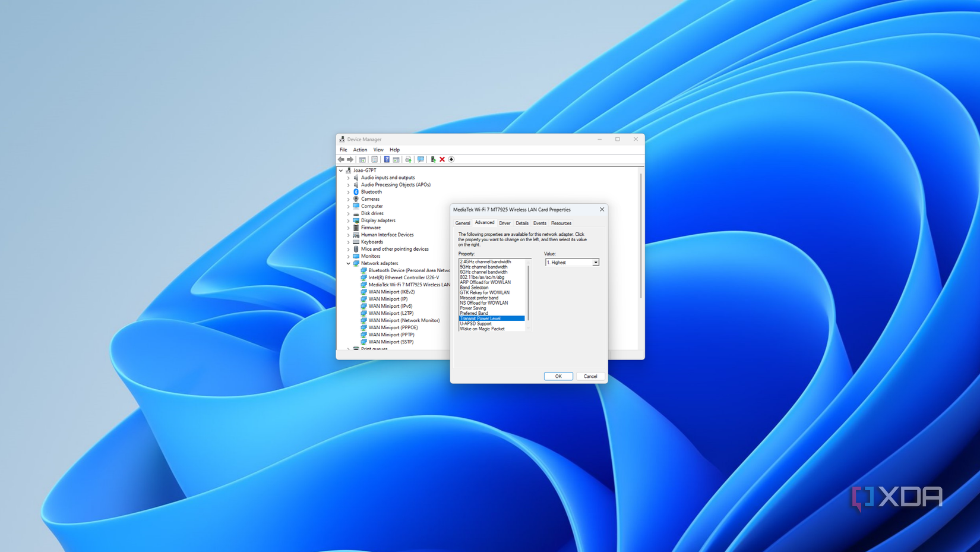Switch to the Details tab
980x552 pixels.
[522, 223]
